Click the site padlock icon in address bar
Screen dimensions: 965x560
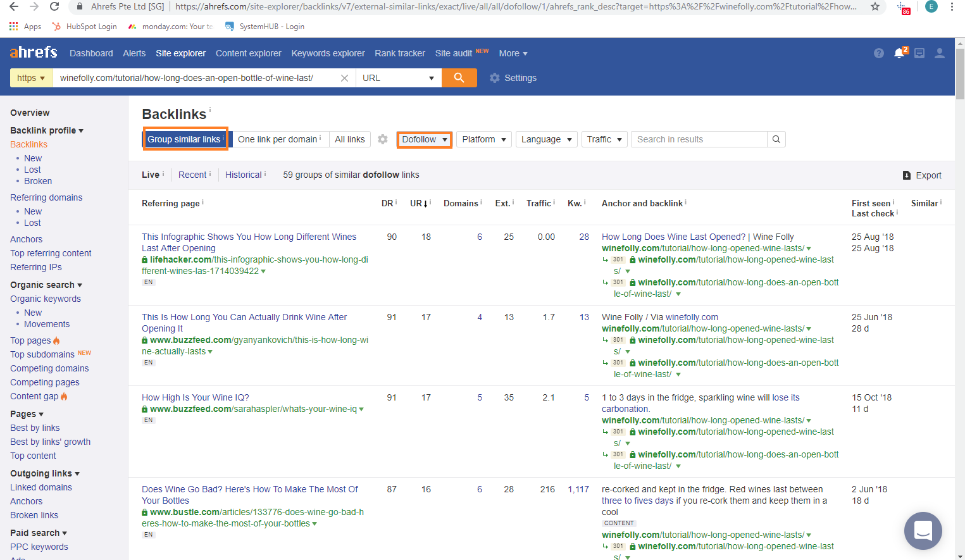click(x=79, y=6)
